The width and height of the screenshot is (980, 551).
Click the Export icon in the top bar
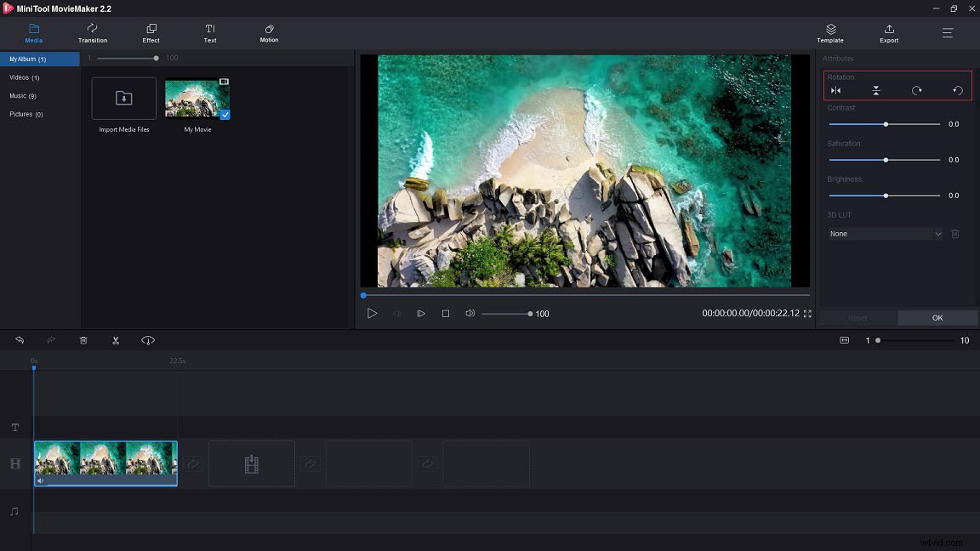point(888,33)
